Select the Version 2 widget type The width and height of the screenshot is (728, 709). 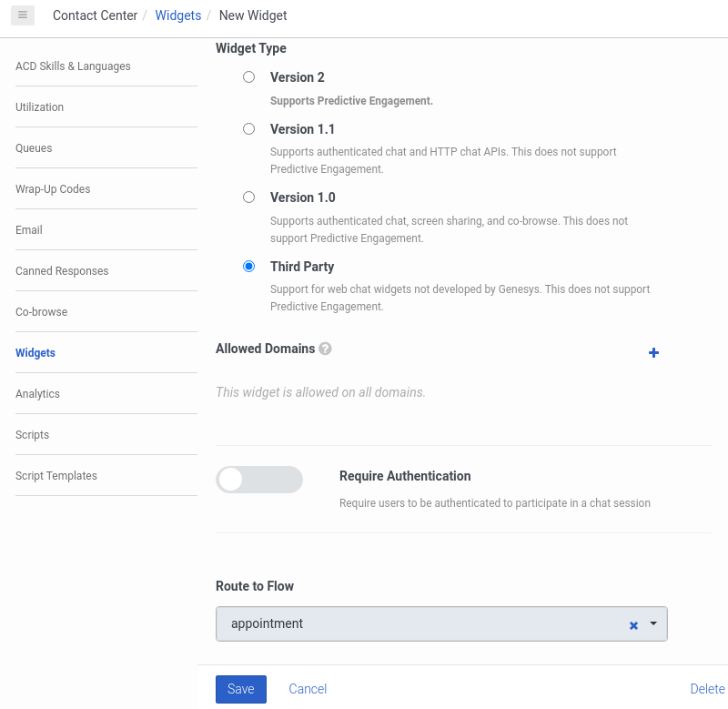(248, 76)
